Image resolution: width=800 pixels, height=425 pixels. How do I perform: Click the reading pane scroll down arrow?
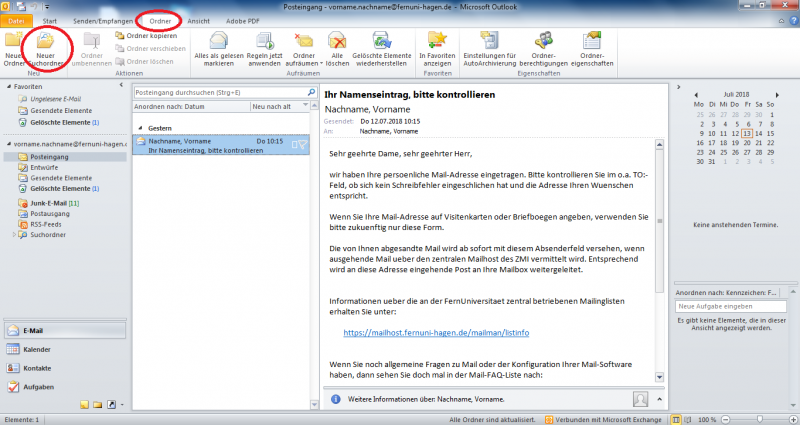(659, 377)
